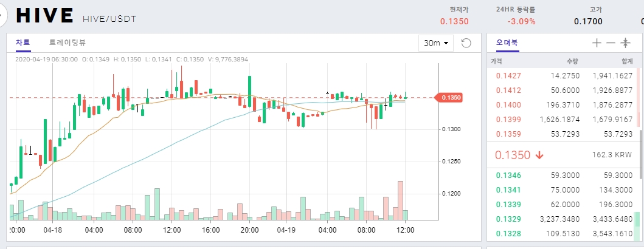Click the 가격 column header
Image resolution: width=644 pixels, height=249 pixels.
[497, 61]
